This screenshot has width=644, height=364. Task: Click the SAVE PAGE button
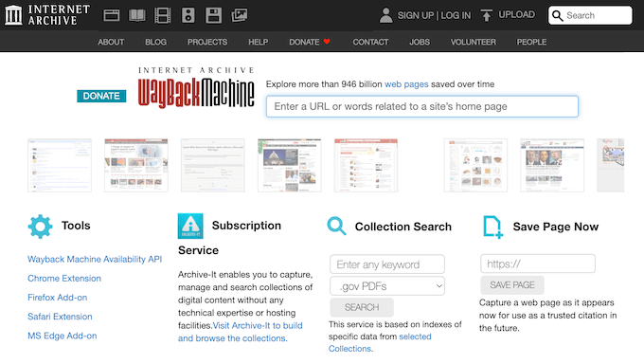(512, 285)
